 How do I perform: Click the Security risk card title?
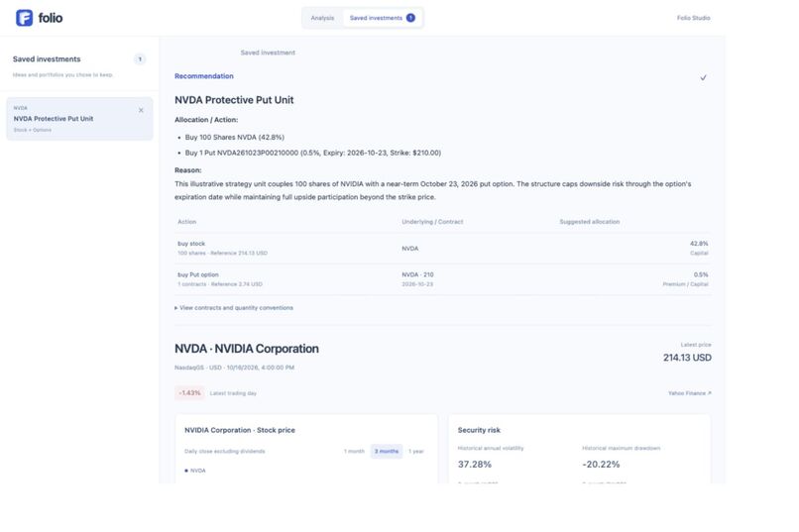[479, 430]
